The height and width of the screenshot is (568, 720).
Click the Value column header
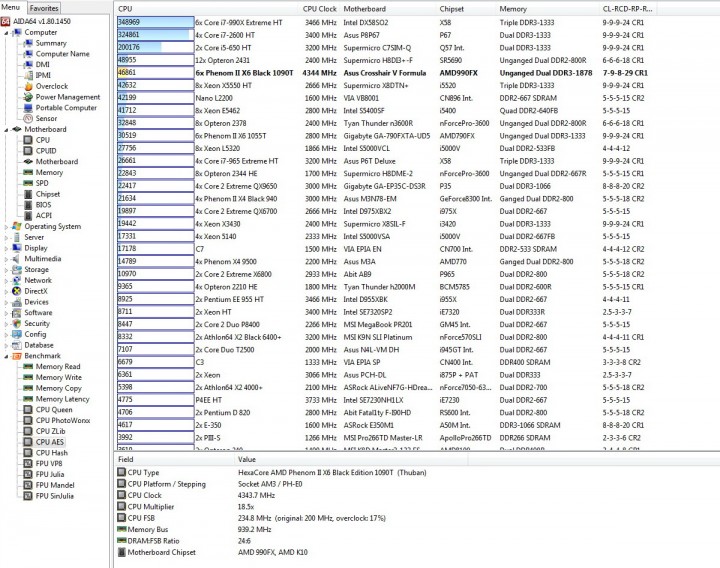click(351, 459)
